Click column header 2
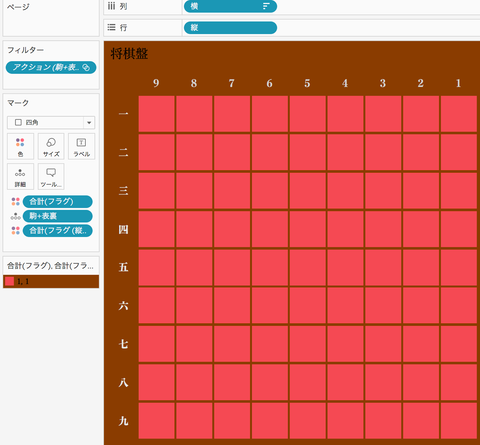 [421, 83]
